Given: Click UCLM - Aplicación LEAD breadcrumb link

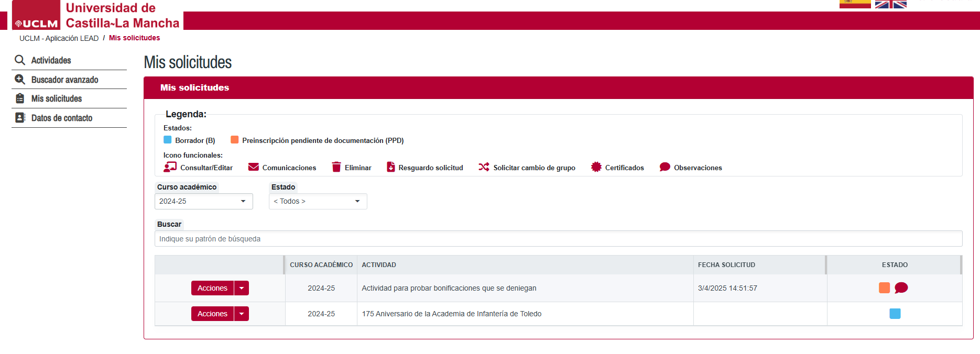Looking at the screenshot, I should [59, 38].
